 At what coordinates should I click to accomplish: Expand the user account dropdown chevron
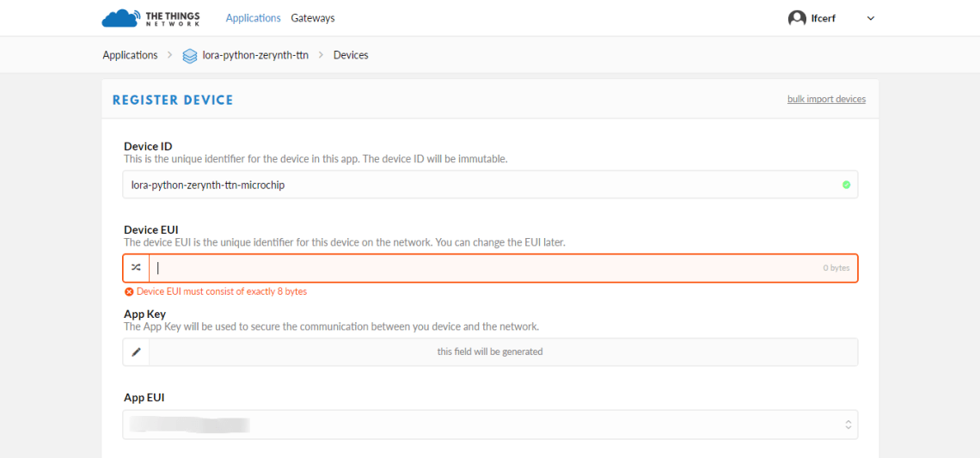point(871,19)
